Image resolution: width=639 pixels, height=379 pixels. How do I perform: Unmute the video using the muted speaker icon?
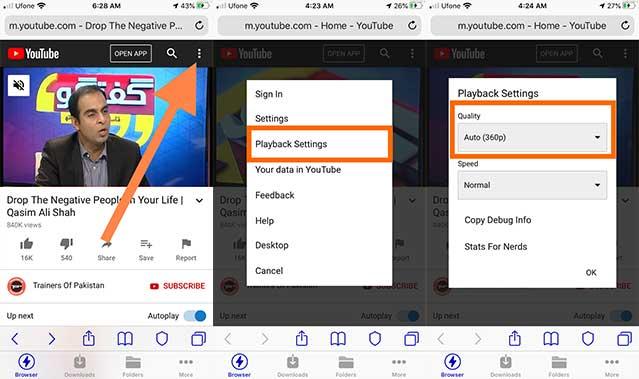(x=19, y=85)
